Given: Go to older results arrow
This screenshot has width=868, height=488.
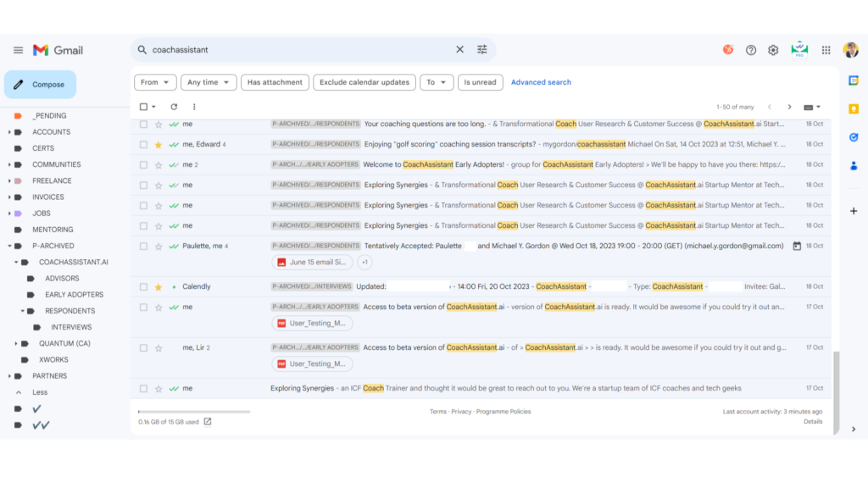Looking at the screenshot, I should (789, 107).
